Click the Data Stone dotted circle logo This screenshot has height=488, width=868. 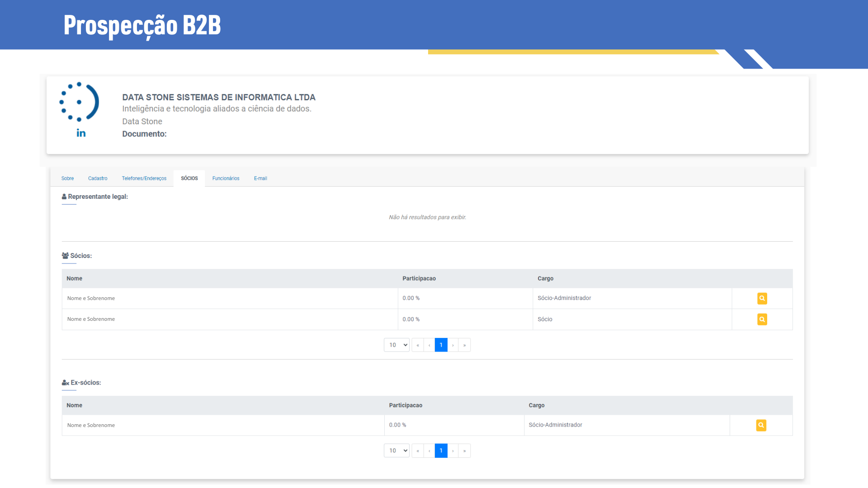pyautogui.click(x=80, y=102)
